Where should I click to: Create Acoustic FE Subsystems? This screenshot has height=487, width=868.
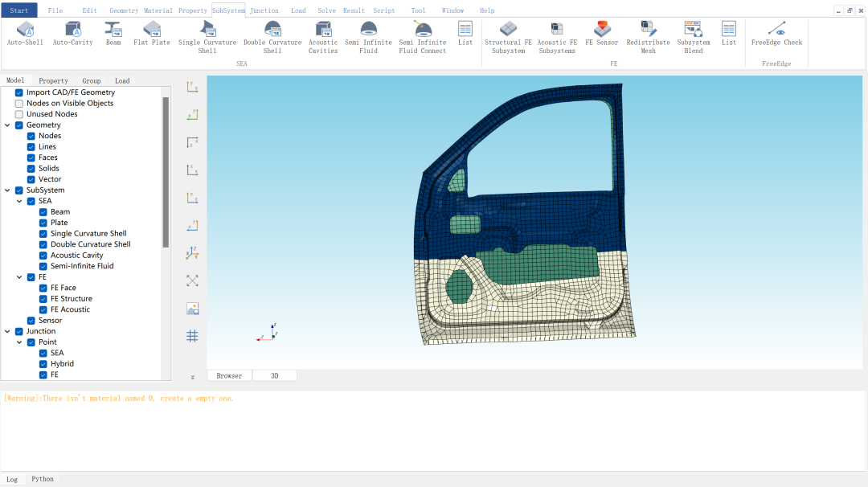[557, 37]
